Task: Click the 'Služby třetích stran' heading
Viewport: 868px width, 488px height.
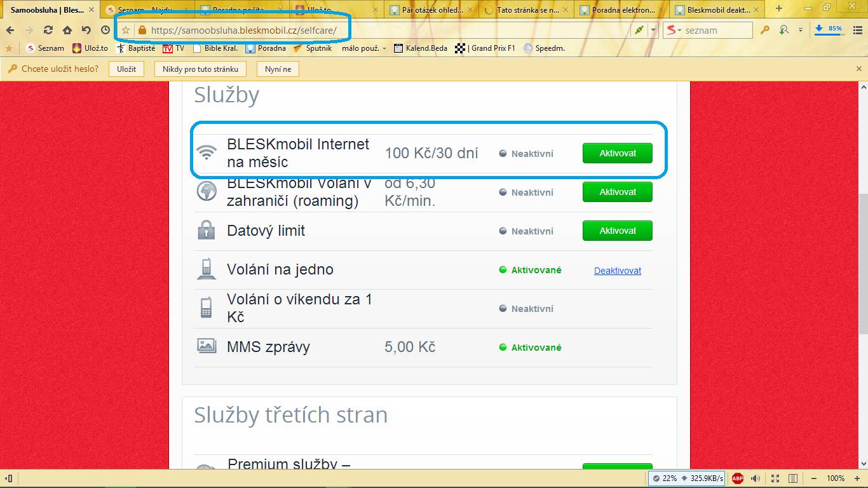Action: click(291, 415)
